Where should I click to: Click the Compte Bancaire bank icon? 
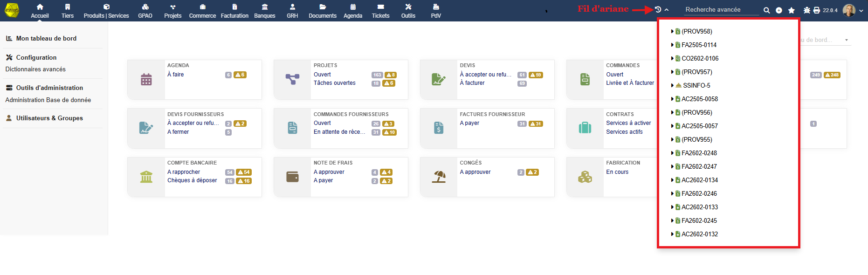click(x=146, y=177)
